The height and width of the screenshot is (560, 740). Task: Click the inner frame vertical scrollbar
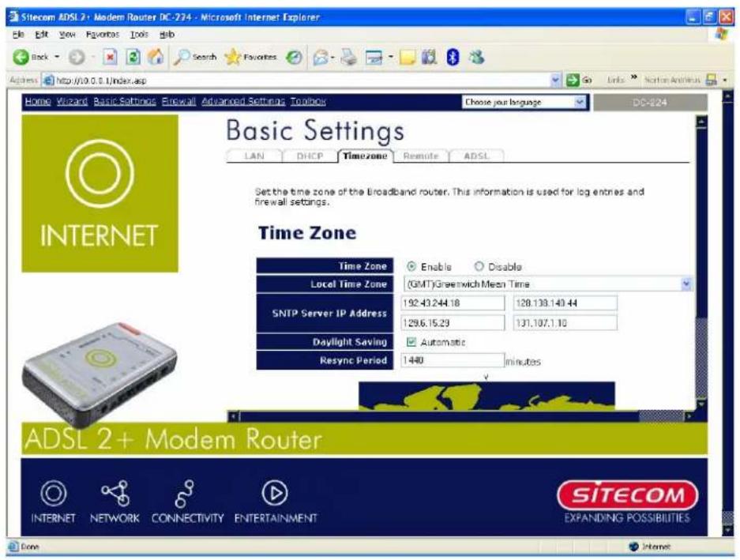point(702,262)
